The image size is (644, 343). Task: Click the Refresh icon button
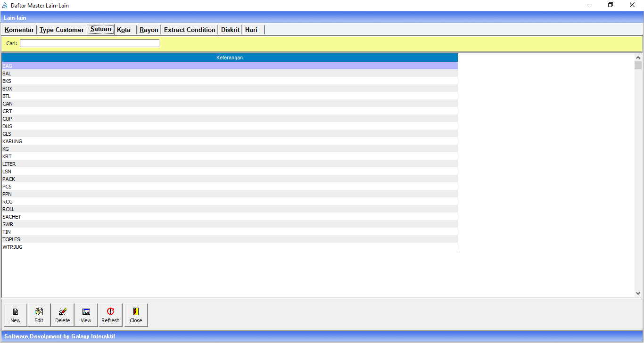pos(110,315)
